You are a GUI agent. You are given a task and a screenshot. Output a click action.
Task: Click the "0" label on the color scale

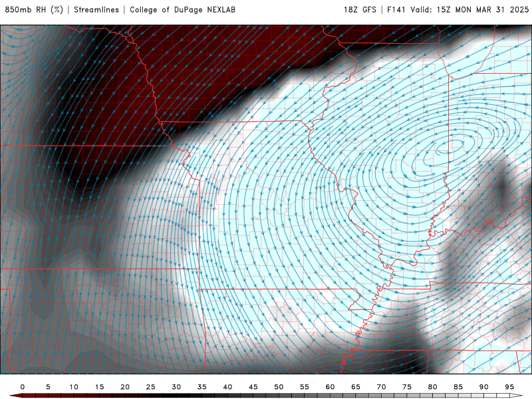pos(23,387)
